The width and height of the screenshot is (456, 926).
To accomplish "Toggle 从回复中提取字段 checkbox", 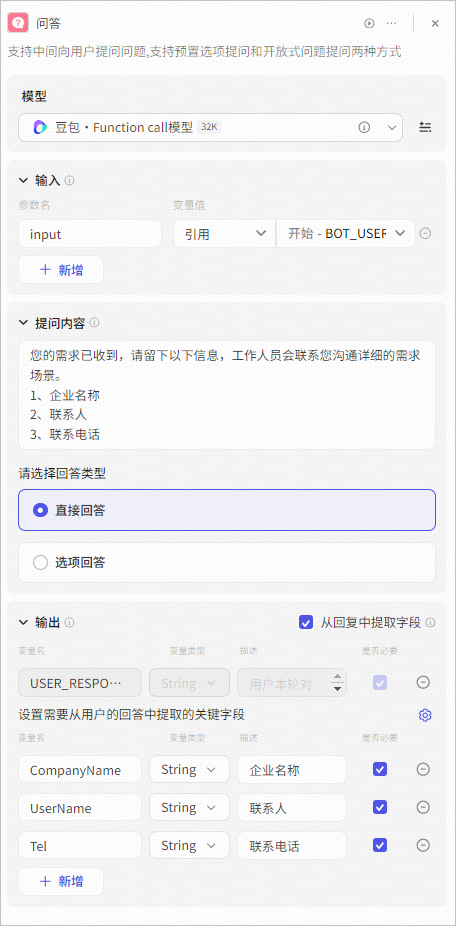I will [x=306, y=622].
